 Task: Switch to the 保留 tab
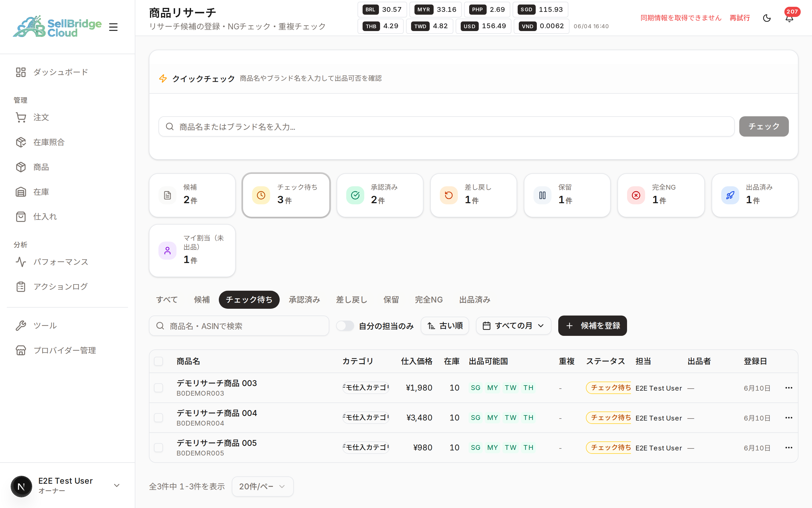point(391,299)
